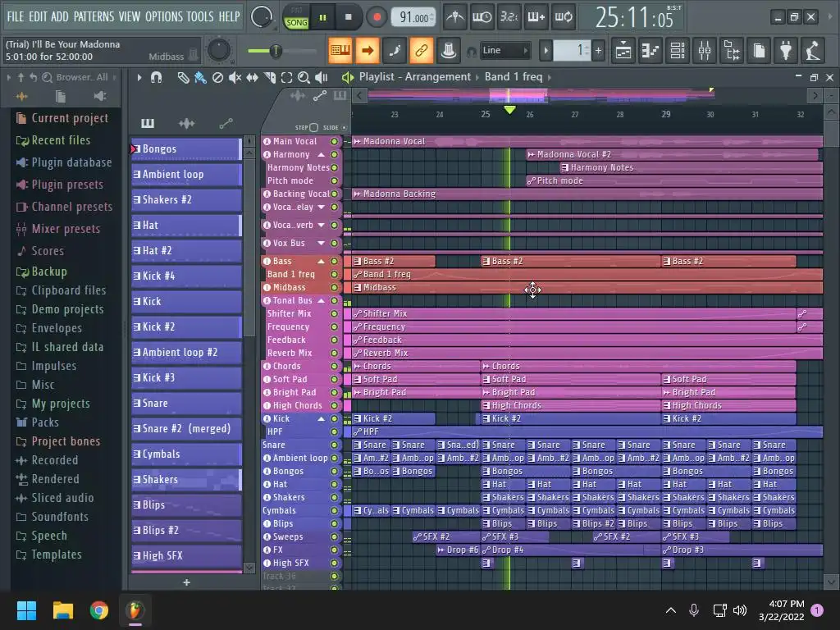
Task: Select the Select tool in playlist
Action: [286, 78]
